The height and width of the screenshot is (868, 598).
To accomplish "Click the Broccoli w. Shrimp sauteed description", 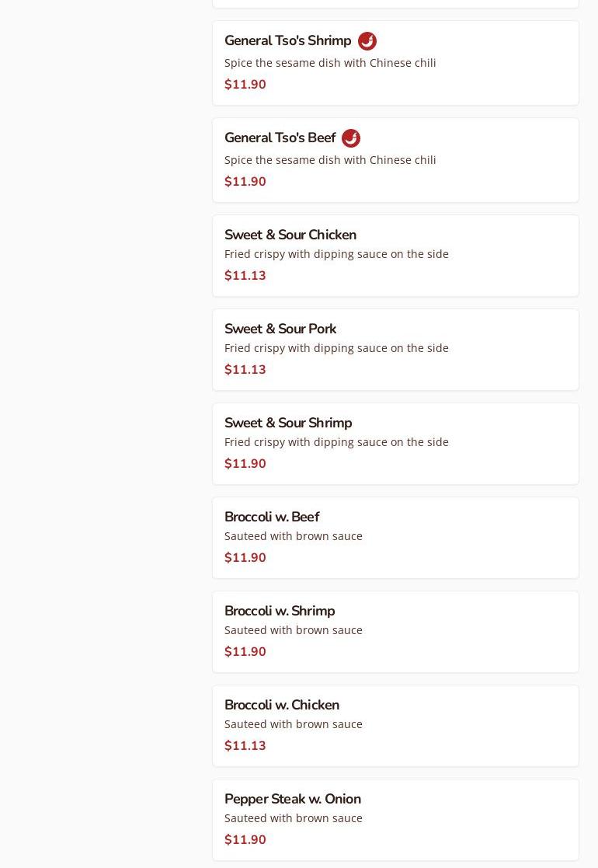I will point(294,630).
